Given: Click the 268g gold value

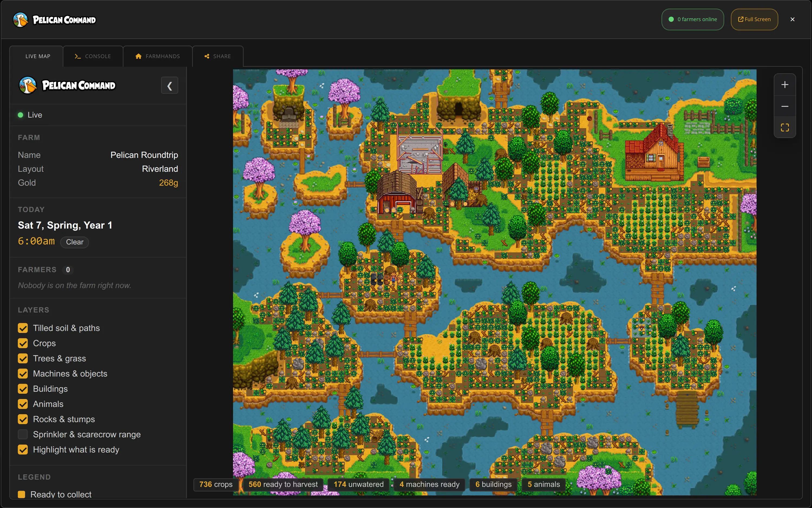Looking at the screenshot, I should click(x=168, y=183).
